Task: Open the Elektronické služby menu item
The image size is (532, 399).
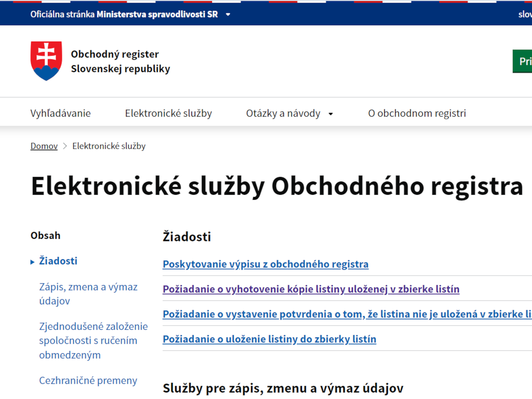Action: [168, 113]
